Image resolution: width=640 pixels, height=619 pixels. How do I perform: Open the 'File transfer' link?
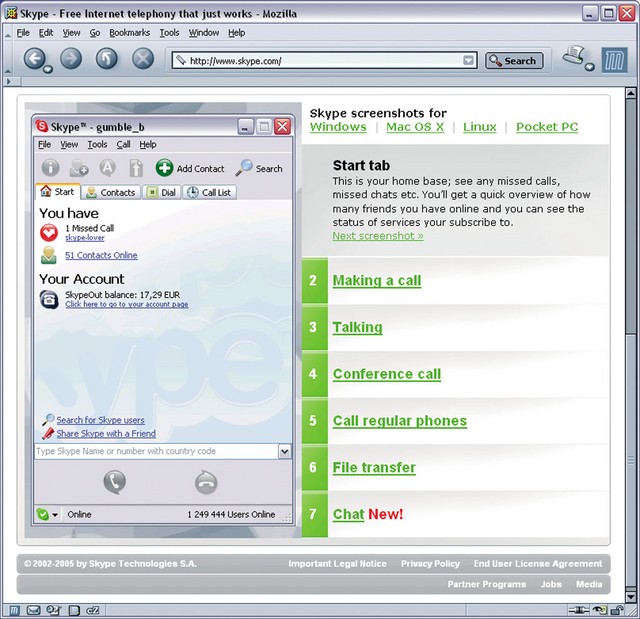374,467
